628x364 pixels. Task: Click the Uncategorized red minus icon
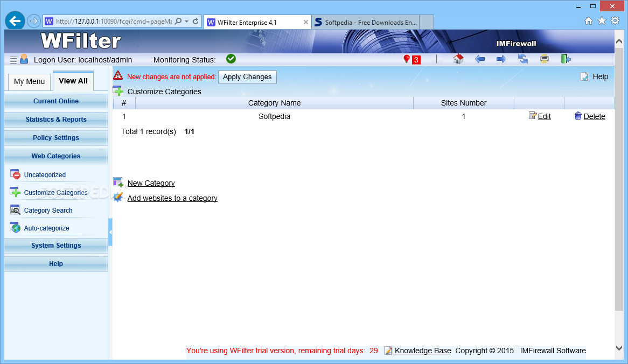pyautogui.click(x=15, y=174)
